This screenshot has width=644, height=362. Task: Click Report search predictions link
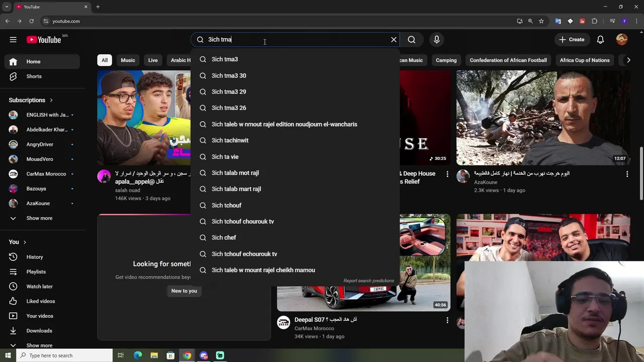369,281
